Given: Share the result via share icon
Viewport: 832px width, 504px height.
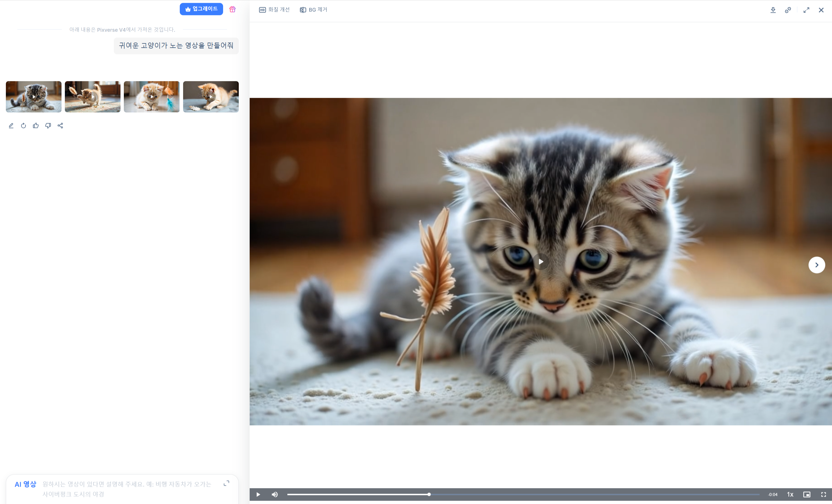Looking at the screenshot, I should pos(60,125).
